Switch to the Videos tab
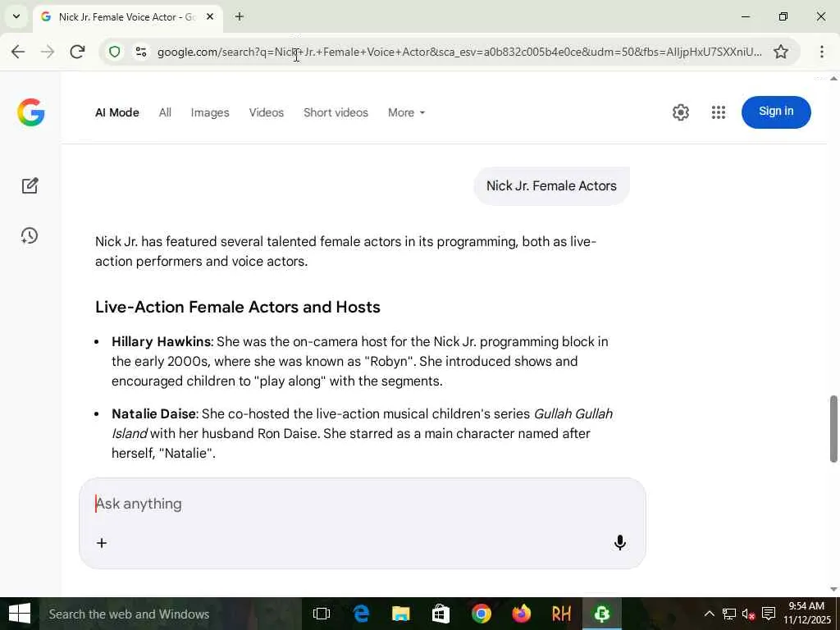840x630 pixels. pyautogui.click(x=267, y=112)
